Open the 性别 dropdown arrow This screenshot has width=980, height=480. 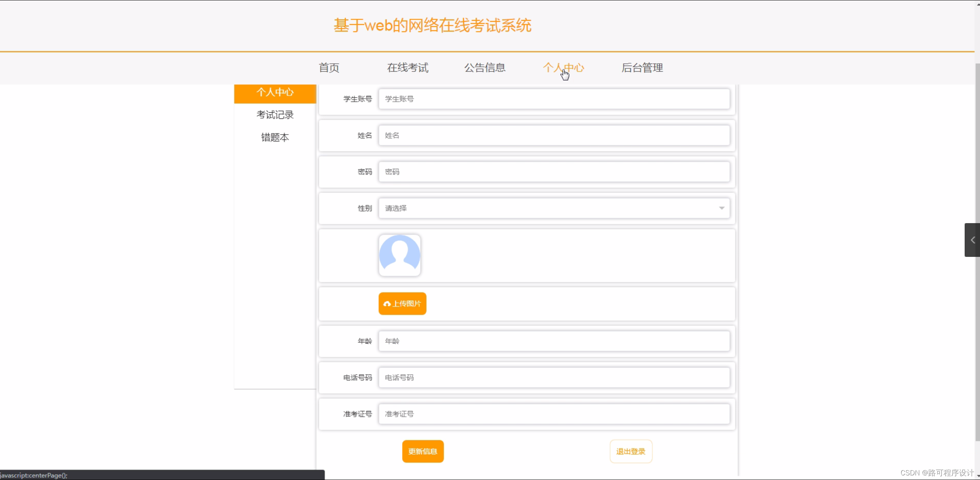click(721, 208)
